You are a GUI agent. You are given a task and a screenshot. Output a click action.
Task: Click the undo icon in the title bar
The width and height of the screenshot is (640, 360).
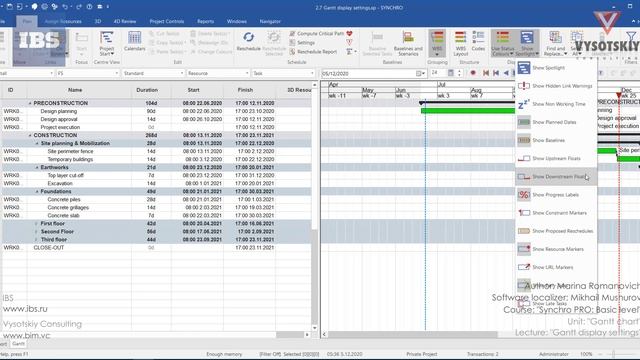point(65,7)
